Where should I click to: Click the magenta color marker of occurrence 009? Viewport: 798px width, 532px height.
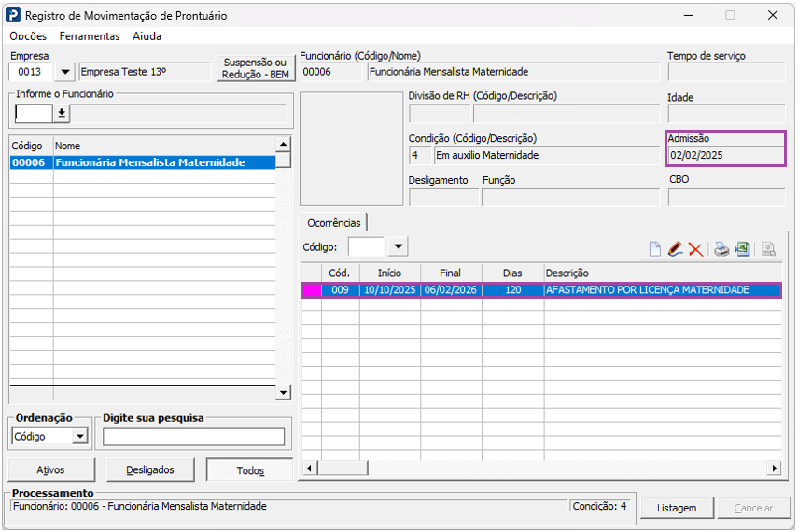[x=311, y=289]
